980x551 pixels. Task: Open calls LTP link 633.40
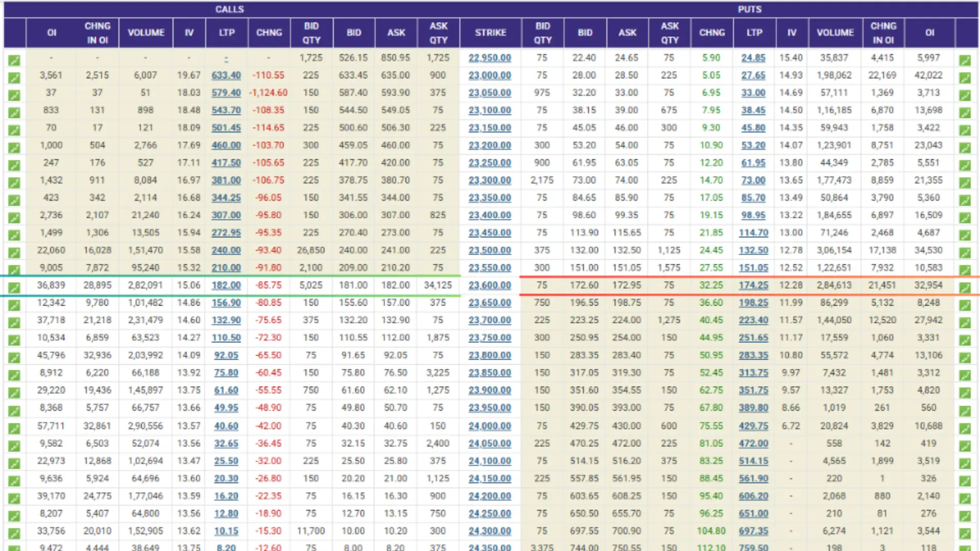coord(226,75)
